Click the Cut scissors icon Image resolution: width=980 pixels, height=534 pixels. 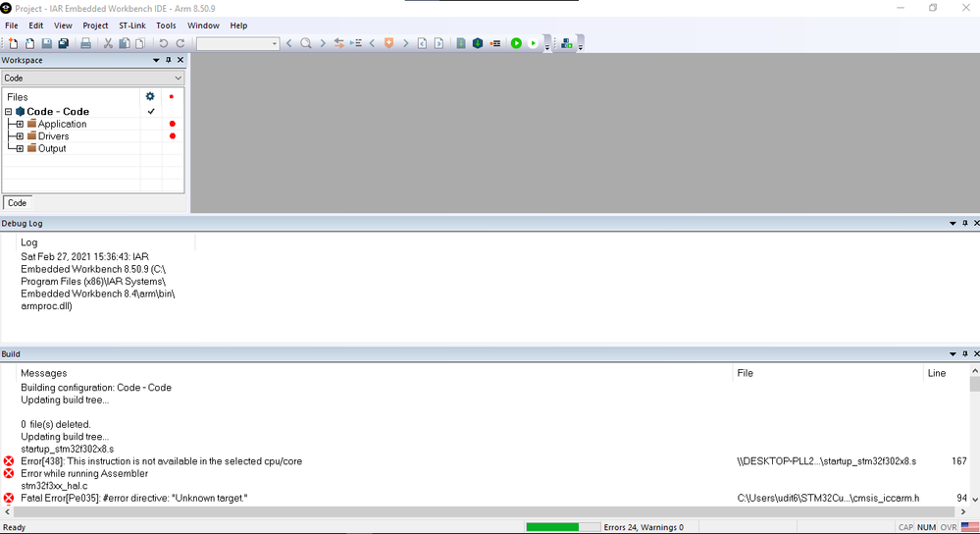pyautogui.click(x=108, y=43)
